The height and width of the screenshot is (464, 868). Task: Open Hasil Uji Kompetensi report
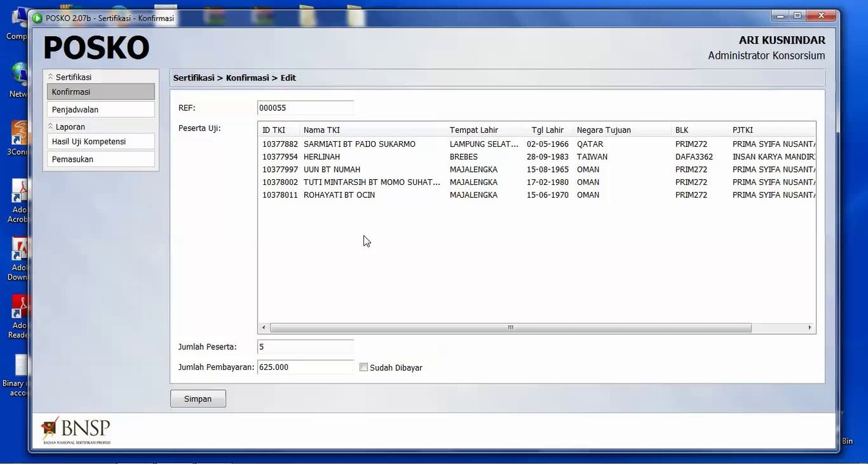101,141
